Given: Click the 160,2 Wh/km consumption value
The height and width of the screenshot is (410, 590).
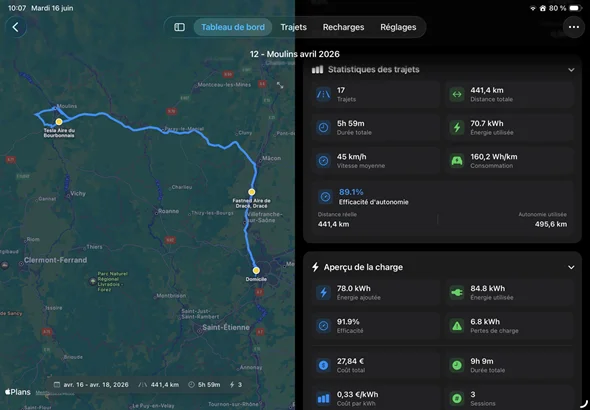Looking at the screenshot, I should point(494,157).
